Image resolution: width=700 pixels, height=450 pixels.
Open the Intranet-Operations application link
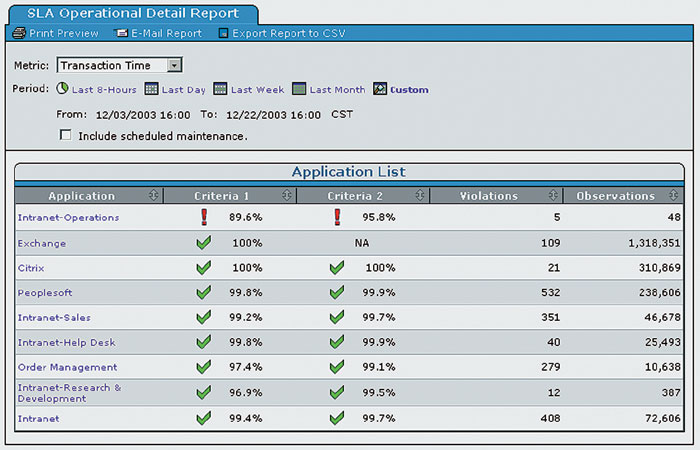tap(68, 217)
